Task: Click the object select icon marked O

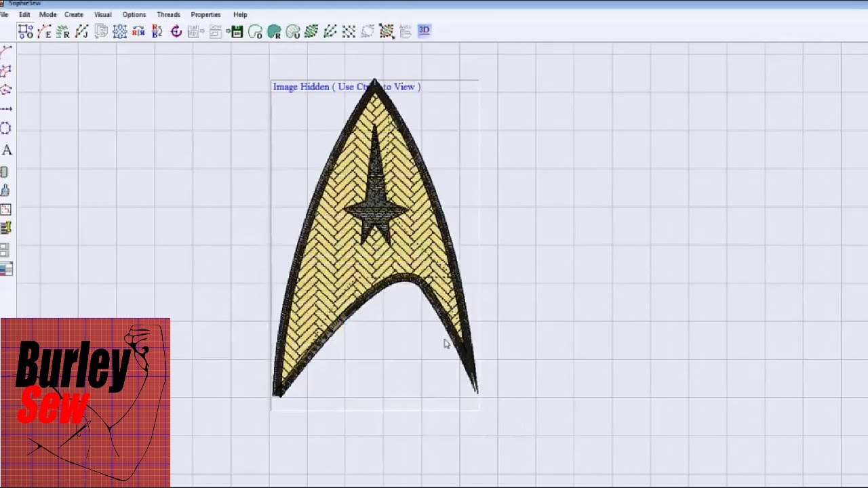Action: [26, 31]
